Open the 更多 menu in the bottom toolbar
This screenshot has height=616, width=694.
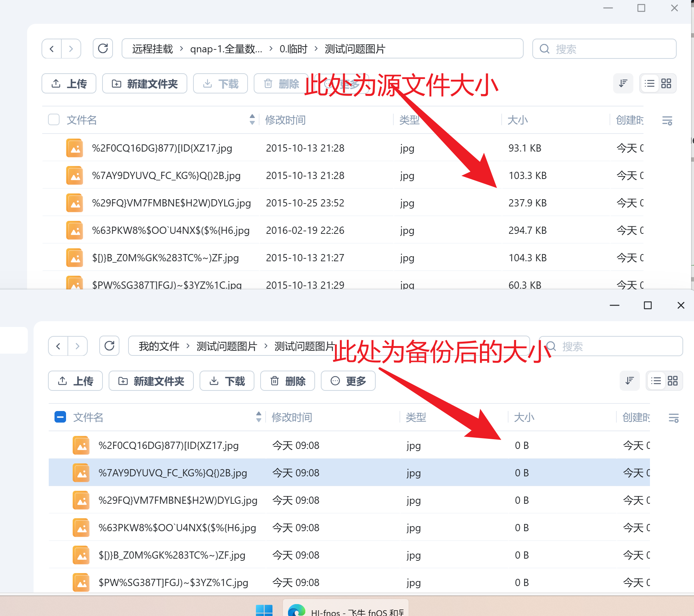pyautogui.click(x=348, y=381)
